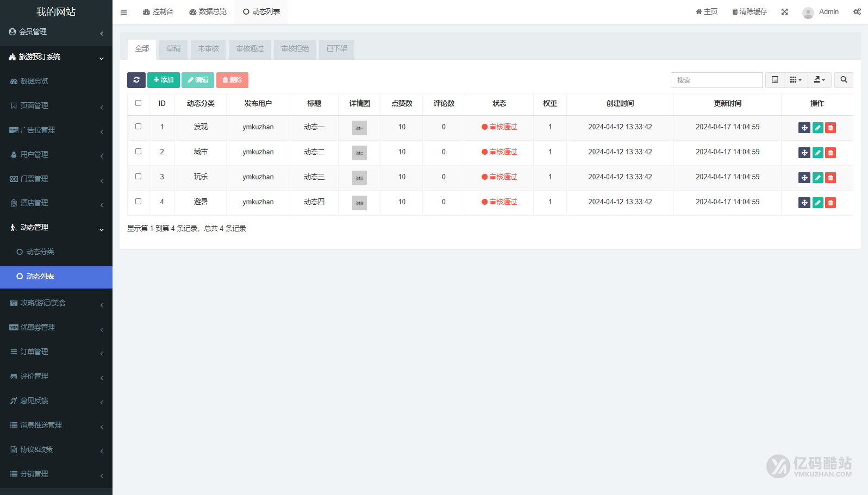Open the export data dropdown

(x=819, y=80)
